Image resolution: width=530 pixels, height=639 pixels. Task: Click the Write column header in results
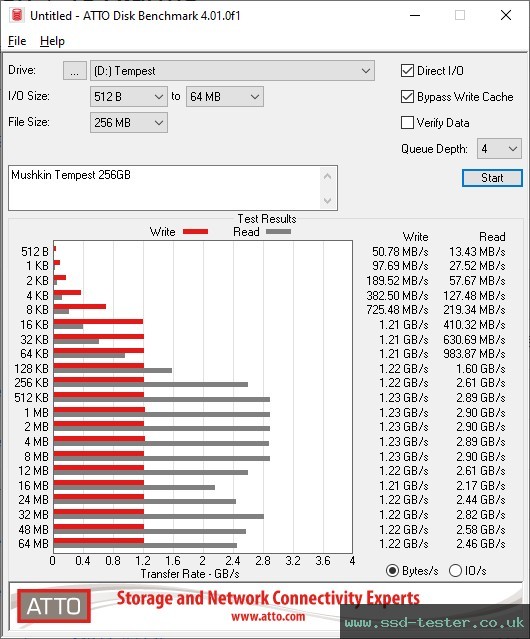(416, 237)
